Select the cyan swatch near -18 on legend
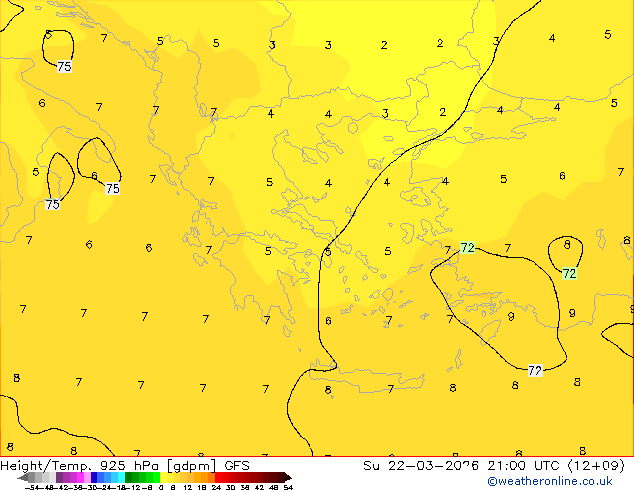The width and height of the screenshot is (634, 490). (122, 477)
